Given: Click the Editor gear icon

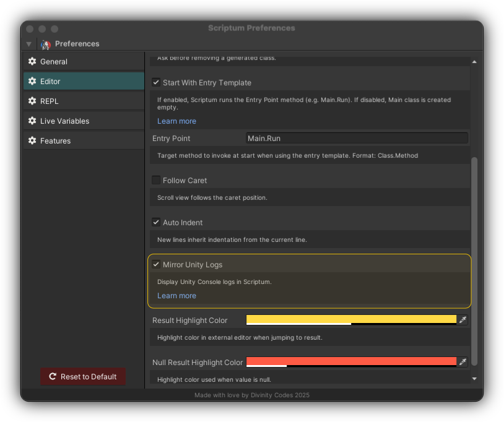Looking at the screenshot, I should coord(32,81).
